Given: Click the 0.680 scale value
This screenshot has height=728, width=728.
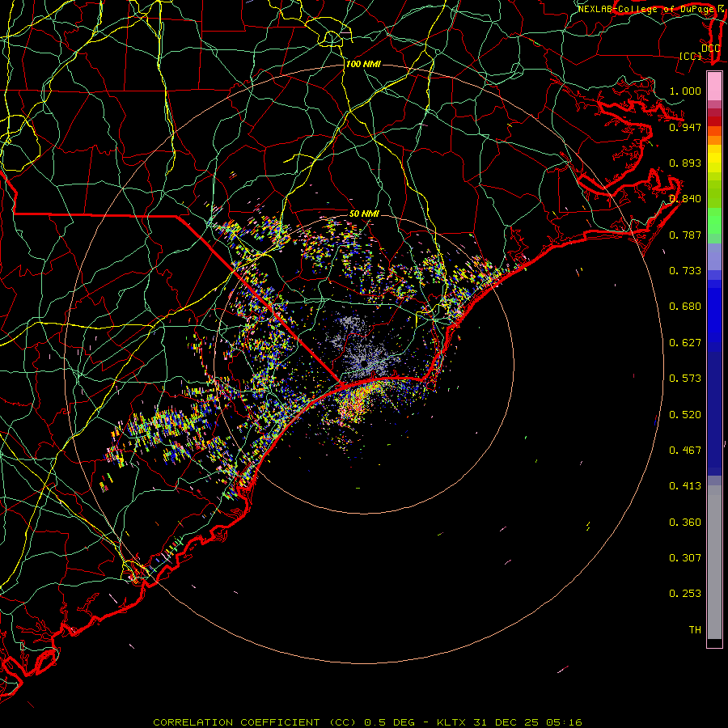Looking at the screenshot, I should pyautogui.click(x=685, y=307).
